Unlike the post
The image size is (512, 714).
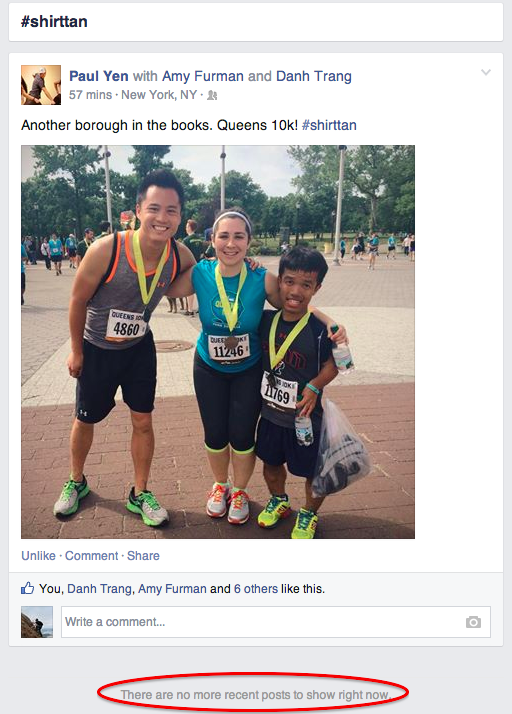click(x=38, y=556)
